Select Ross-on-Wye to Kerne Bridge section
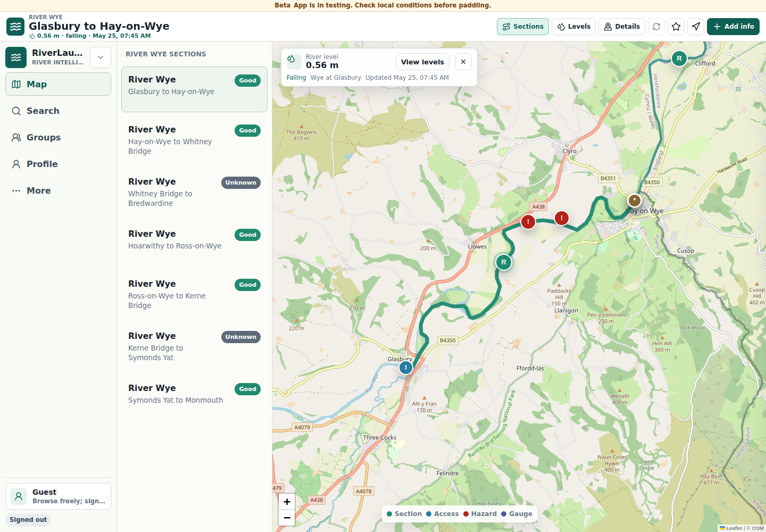This screenshot has height=532, width=766. coord(194,295)
